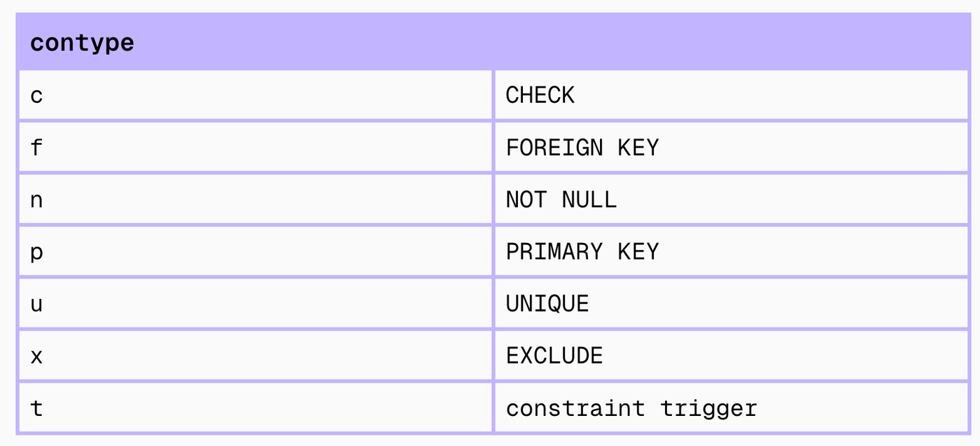Viewport: 980px width, 446px height.
Task: Click the constraint trigger cell
Action: pos(631,407)
